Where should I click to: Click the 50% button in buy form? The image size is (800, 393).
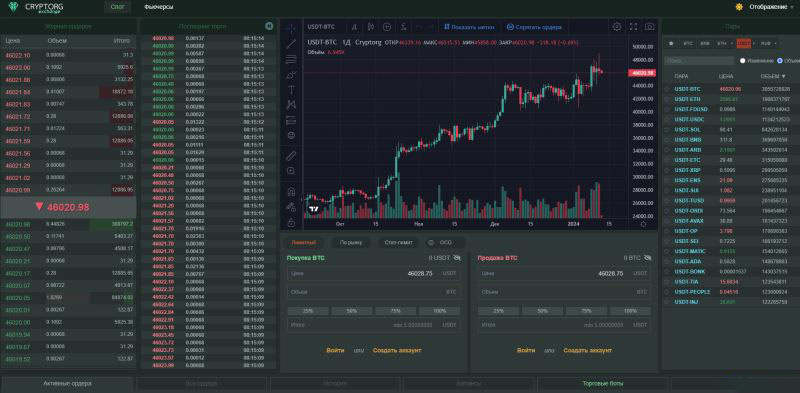click(352, 311)
